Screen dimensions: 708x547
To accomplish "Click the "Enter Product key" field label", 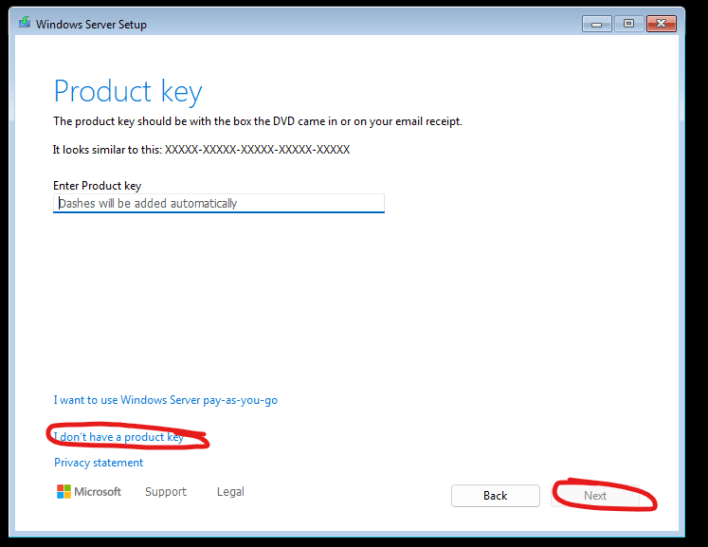I will click(97, 186).
